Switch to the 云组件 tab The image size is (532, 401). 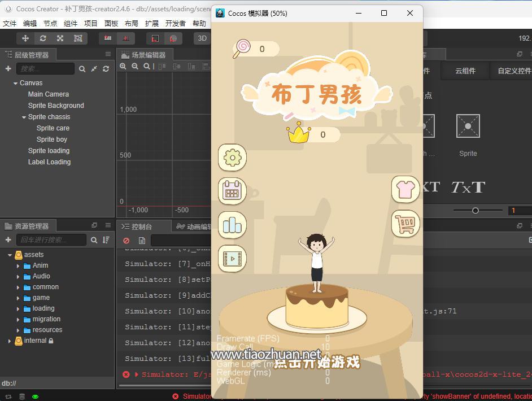click(465, 71)
